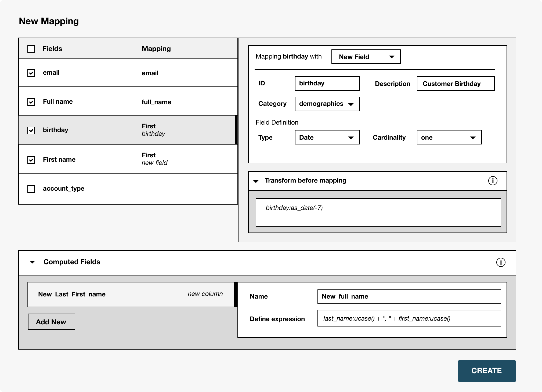Click the birthday:as_date(-7) transform box

[x=378, y=212]
